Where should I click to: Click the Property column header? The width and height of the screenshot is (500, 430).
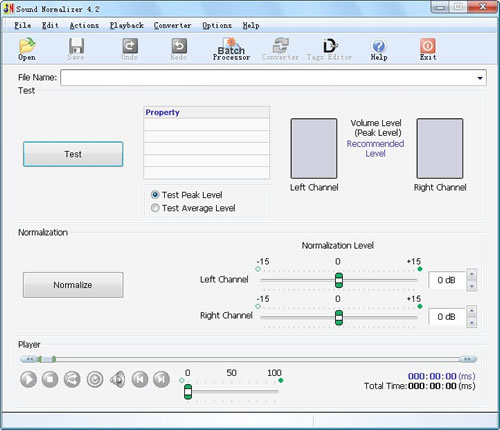[x=207, y=112]
